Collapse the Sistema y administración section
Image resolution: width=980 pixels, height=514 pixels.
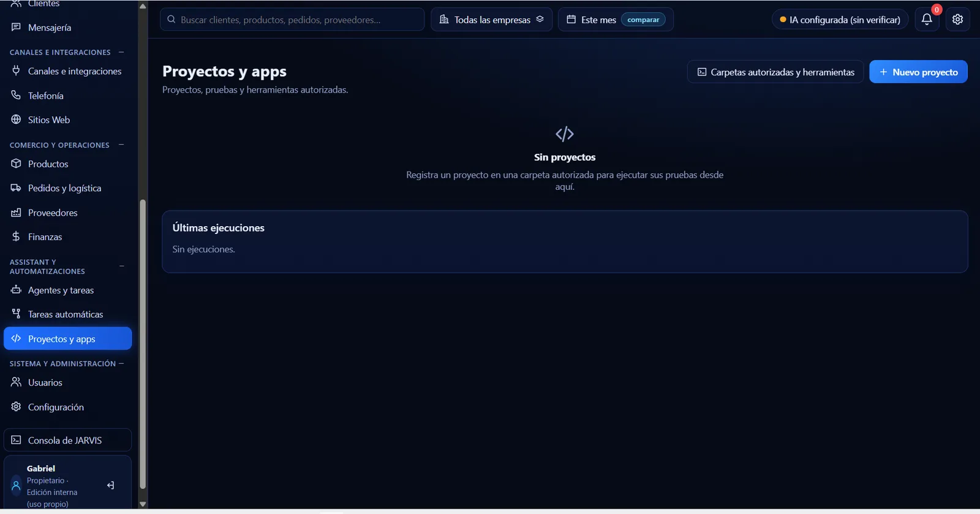[x=121, y=363]
